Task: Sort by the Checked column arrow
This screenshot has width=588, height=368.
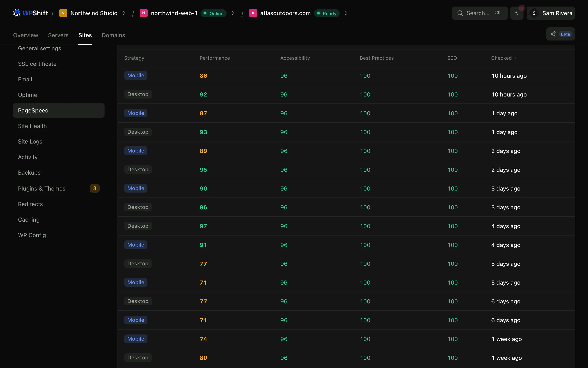Action: 516,58
